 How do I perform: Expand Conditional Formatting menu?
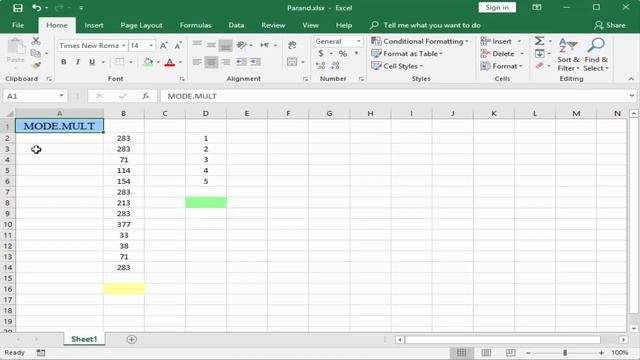click(420, 41)
